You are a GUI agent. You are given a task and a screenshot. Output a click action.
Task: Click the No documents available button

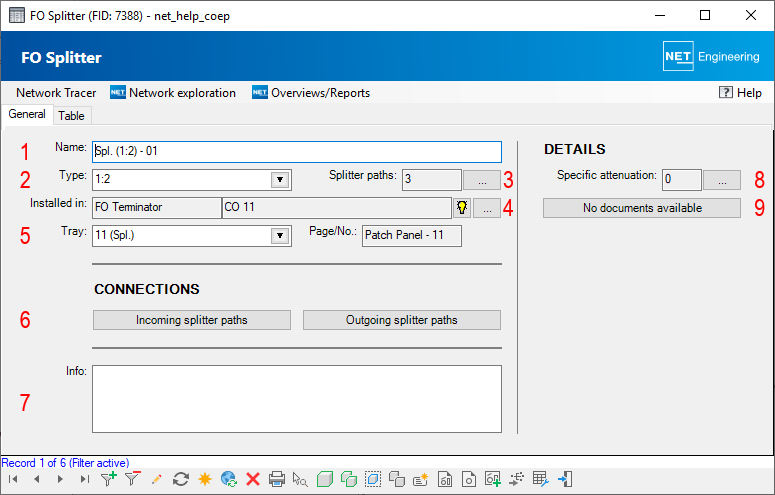coord(642,208)
